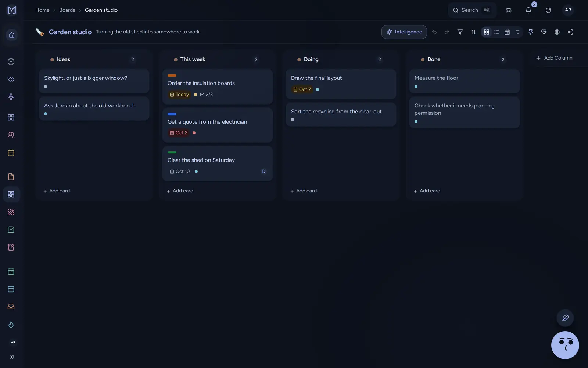Click the share icon in the board toolbar
588x368 pixels.
tap(570, 32)
